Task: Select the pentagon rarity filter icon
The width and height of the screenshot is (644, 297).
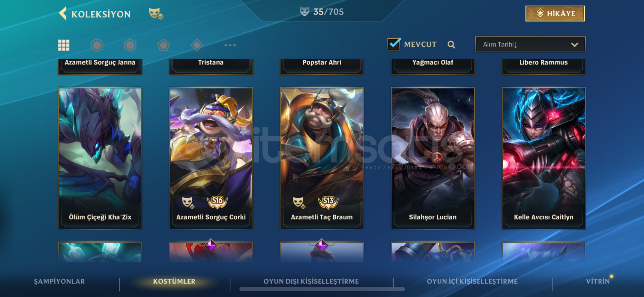Action: [x=163, y=45]
